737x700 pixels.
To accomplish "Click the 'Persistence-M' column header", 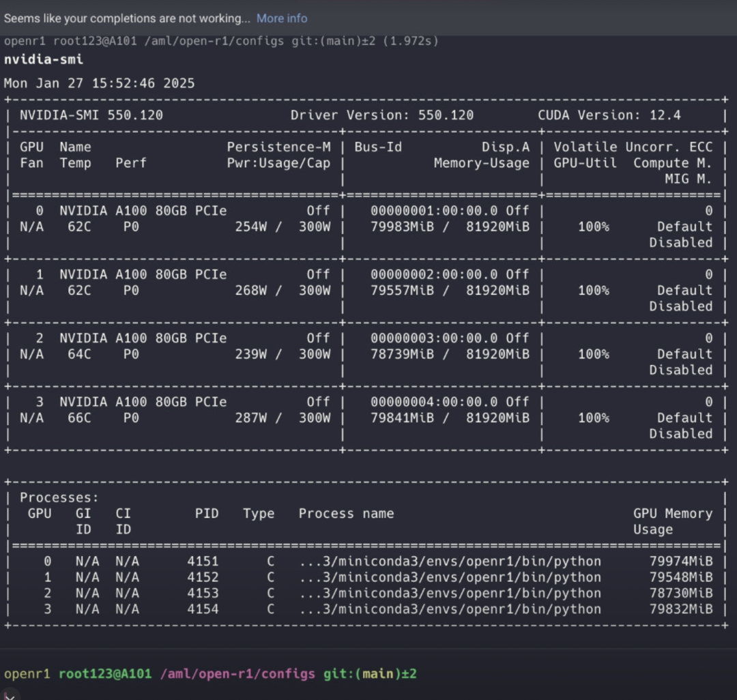I will [278, 147].
